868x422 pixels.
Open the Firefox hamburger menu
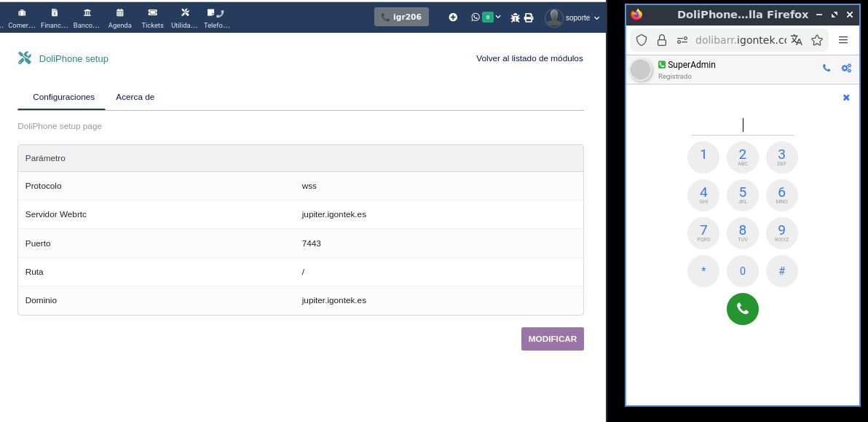[843, 40]
